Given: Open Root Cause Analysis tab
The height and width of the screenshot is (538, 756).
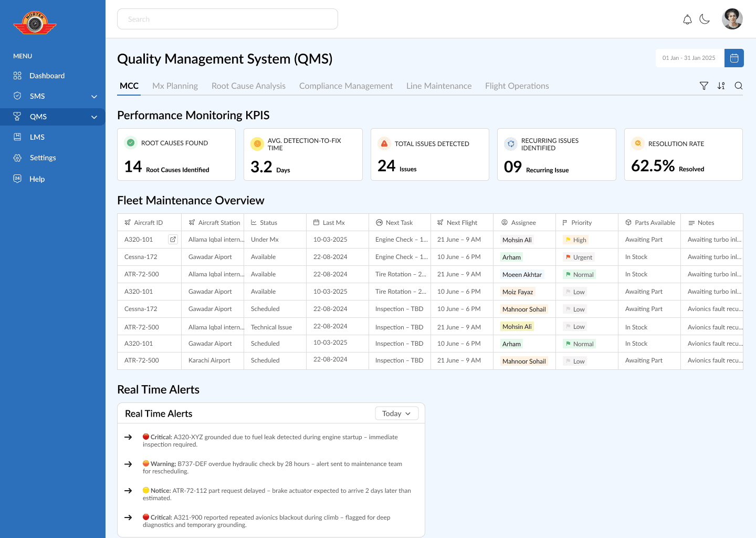Looking at the screenshot, I should tap(248, 86).
